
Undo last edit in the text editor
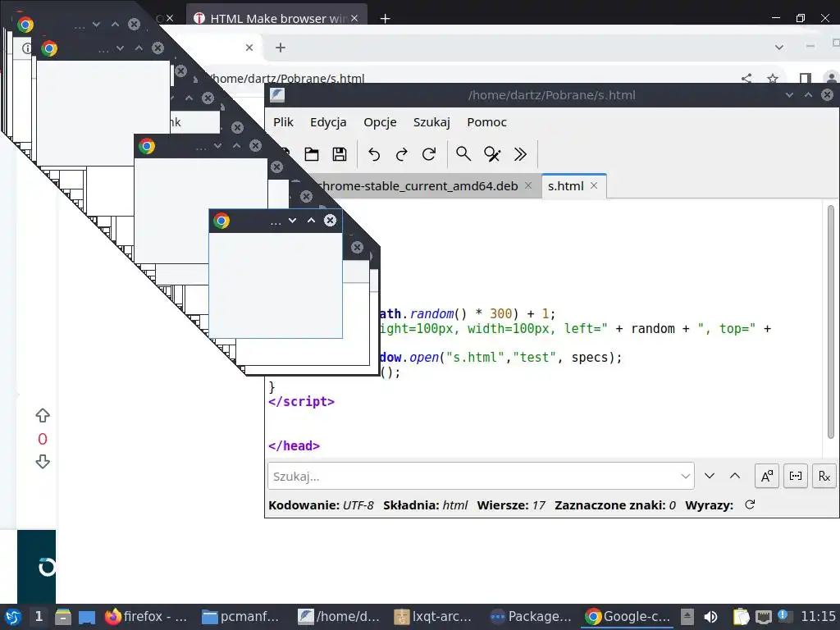(x=374, y=154)
